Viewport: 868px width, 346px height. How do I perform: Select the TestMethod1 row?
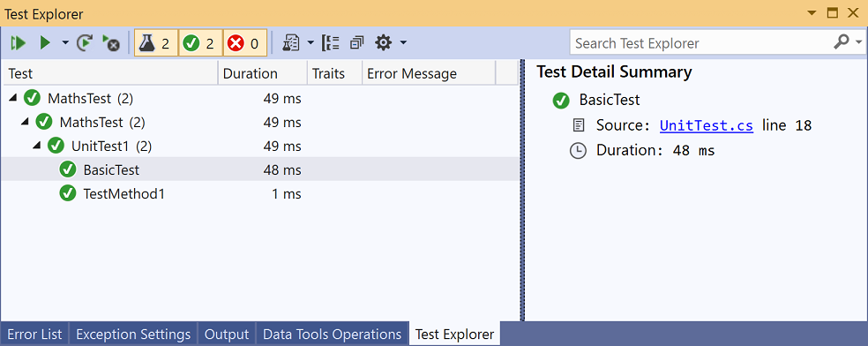[x=259, y=194]
